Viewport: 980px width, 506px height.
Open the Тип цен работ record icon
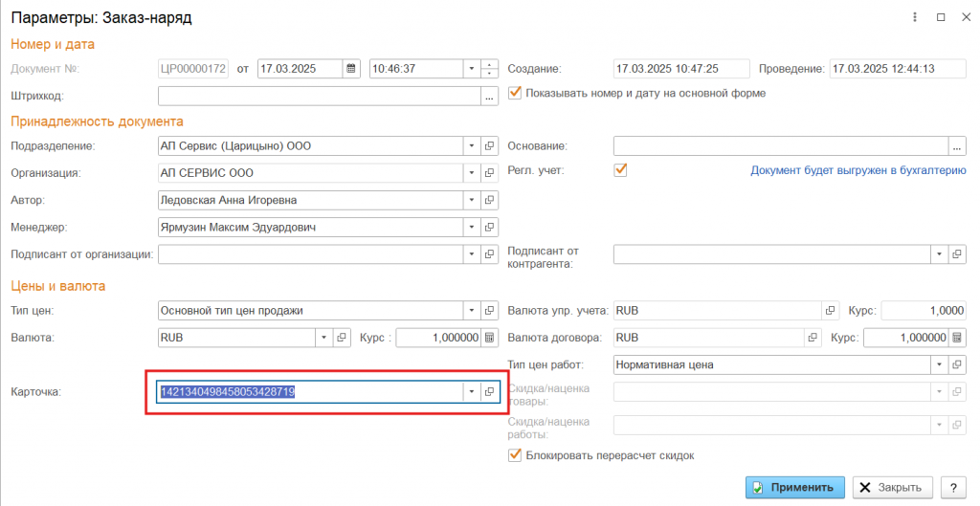(956, 364)
